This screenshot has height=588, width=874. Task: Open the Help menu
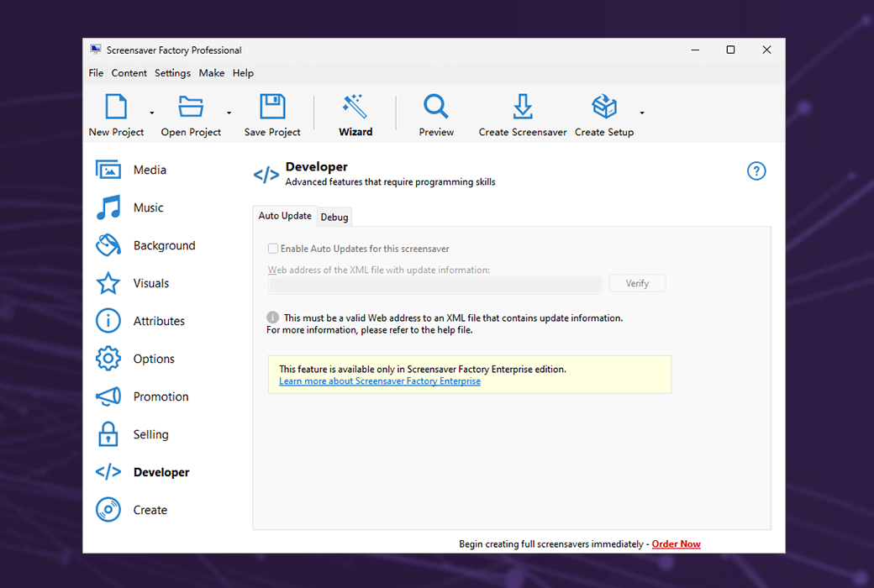(x=243, y=73)
